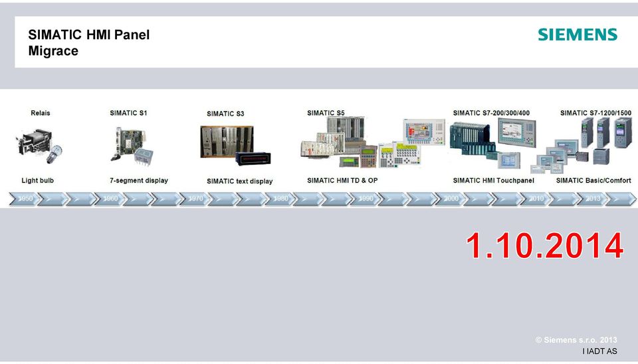Click the 'SIMATIC S1' label
The height and width of the screenshot is (364, 638).
128,113
